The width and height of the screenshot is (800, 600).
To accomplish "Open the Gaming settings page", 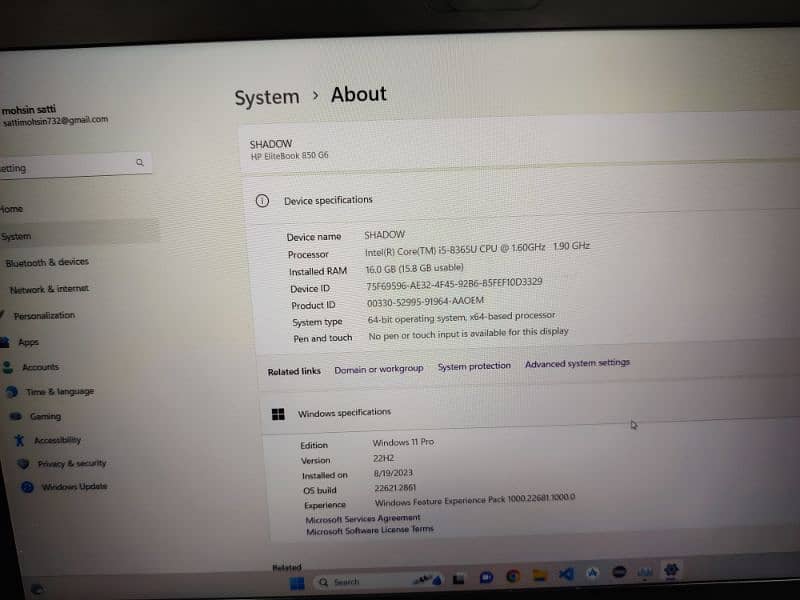I will 44,416.
